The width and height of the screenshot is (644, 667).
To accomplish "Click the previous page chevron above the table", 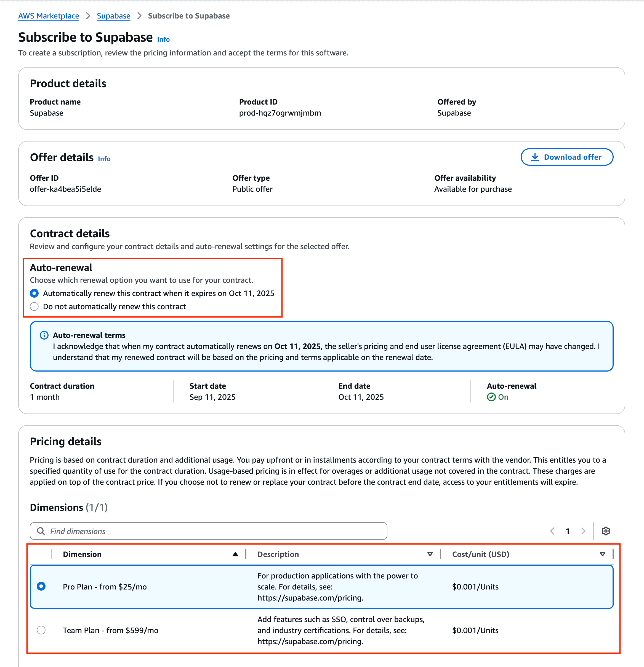I will tap(552, 531).
